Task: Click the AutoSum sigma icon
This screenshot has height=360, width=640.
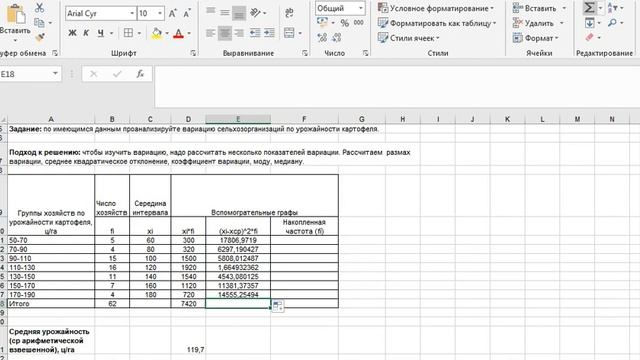Action: pyautogui.click(x=589, y=7)
